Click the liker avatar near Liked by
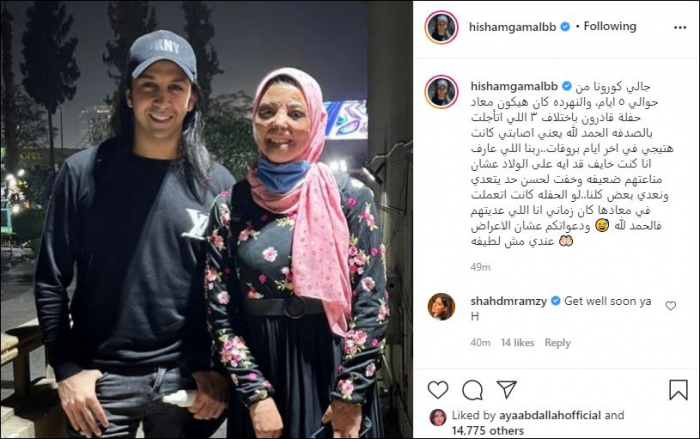Image resolution: width=700 pixels, height=439 pixels. pyautogui.click(x=438, y=417)
